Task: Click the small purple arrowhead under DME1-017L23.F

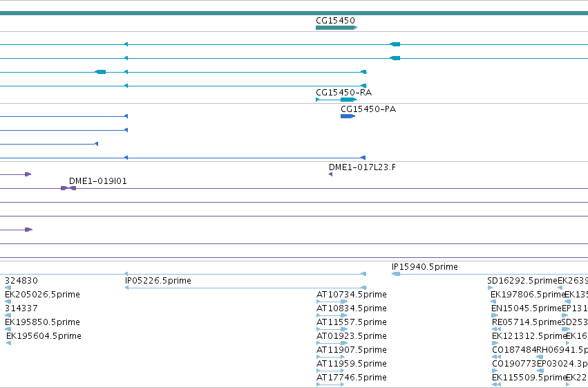Action: 330,174
